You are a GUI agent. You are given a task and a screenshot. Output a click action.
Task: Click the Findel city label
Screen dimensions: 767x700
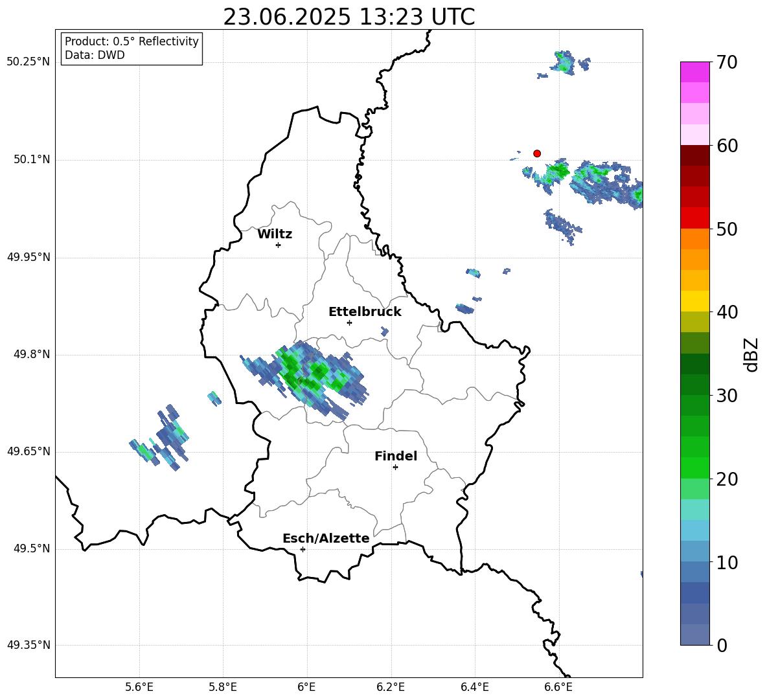coord(396,456)
